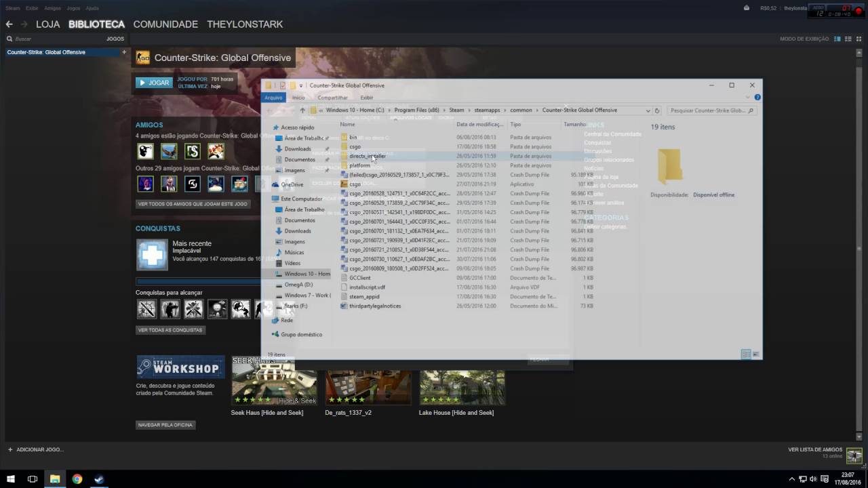Open first friend avatar playing CS:GO

[145, 150]
